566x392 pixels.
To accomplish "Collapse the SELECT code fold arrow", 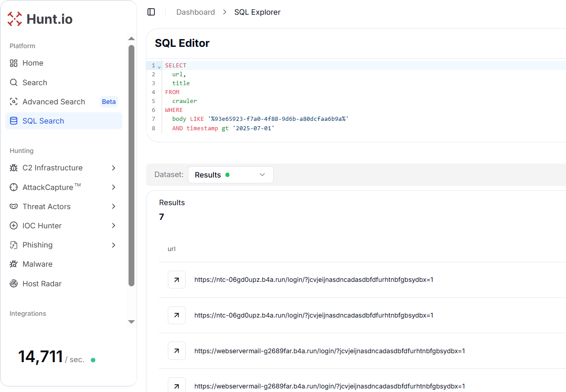I will (x=159, y=66).
